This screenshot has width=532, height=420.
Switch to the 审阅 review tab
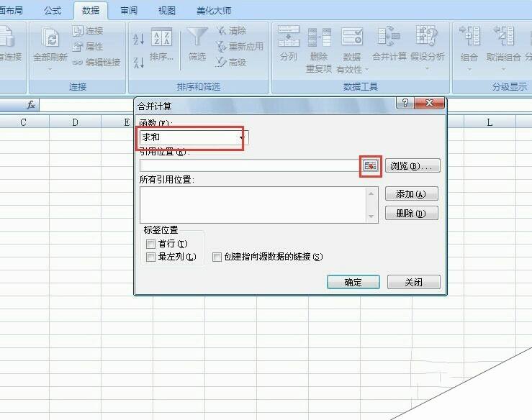click(x=129, y=11)
